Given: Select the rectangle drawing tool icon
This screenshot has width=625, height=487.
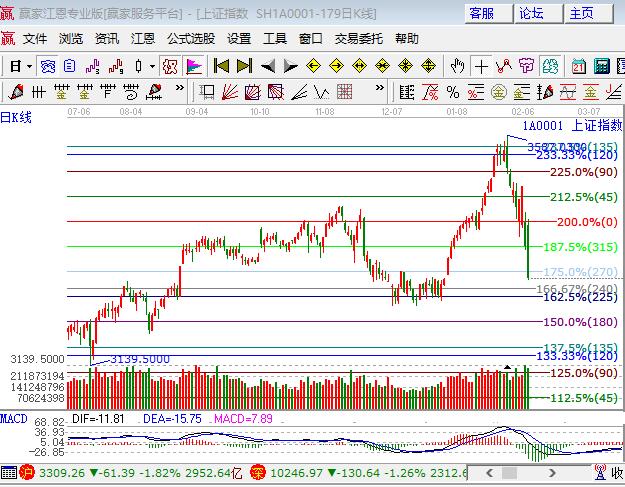Looking at the screenshot, I should 207,92.
